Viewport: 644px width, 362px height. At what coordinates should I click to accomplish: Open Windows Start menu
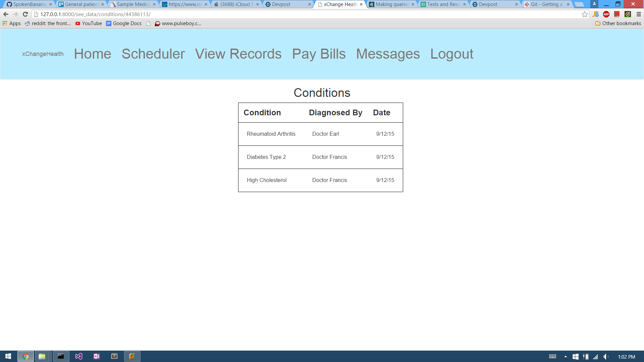pos(8,356)
